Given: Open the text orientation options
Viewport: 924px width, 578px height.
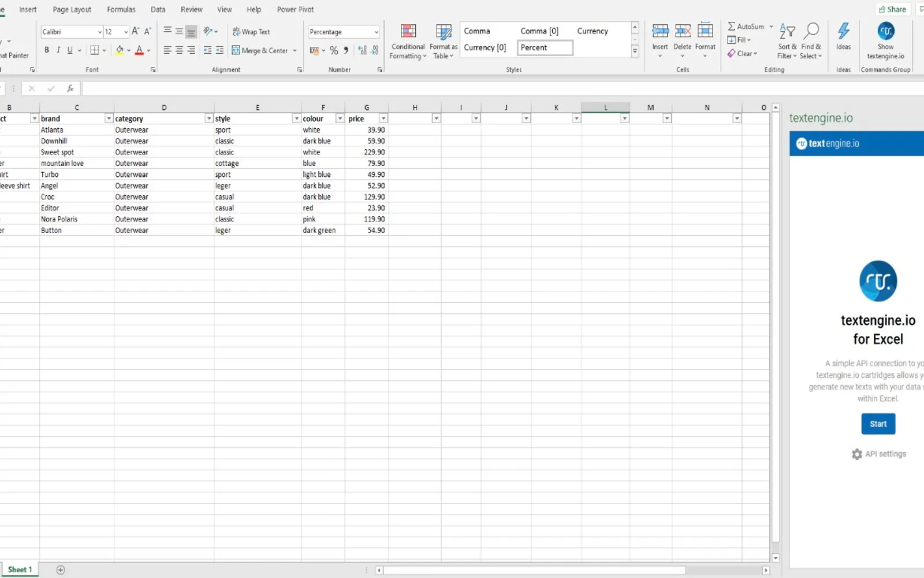Looking at the screenshot, I should [x=210, y=31].
